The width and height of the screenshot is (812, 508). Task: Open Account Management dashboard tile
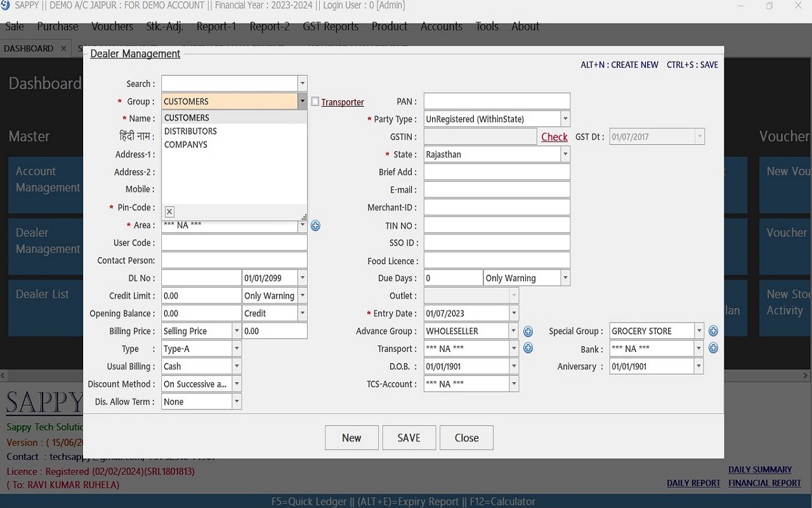tap(46, 185)
